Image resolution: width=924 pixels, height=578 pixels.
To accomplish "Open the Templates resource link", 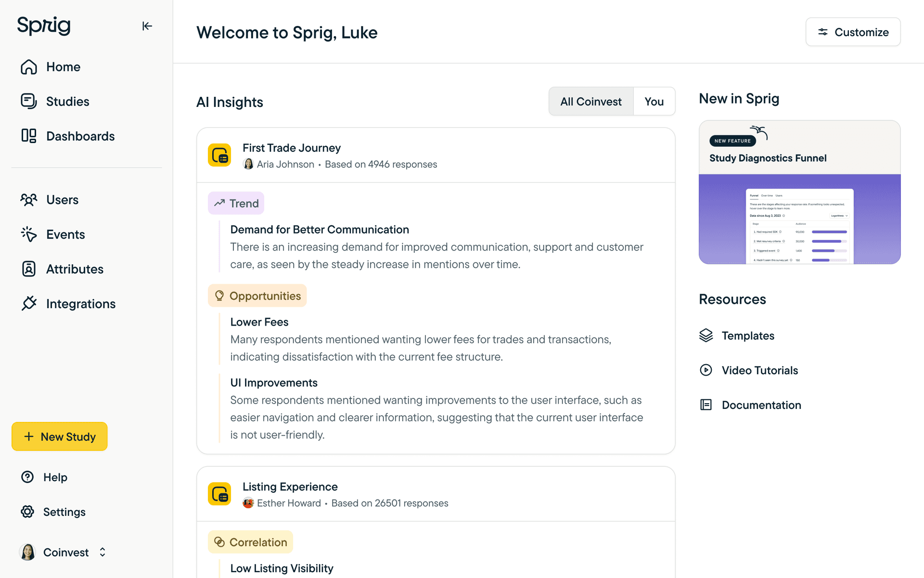I will 747,336.
